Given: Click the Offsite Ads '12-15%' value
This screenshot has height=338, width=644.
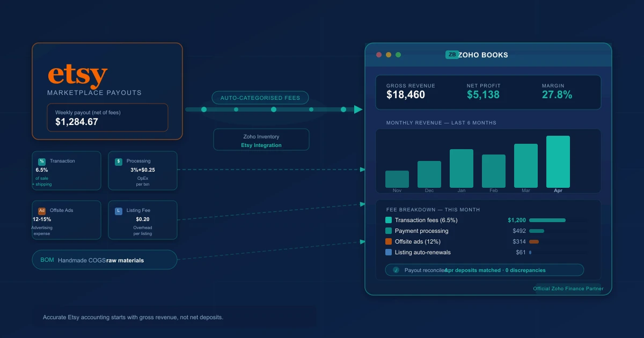Looking at the screenshot, I should pos(42,219).
